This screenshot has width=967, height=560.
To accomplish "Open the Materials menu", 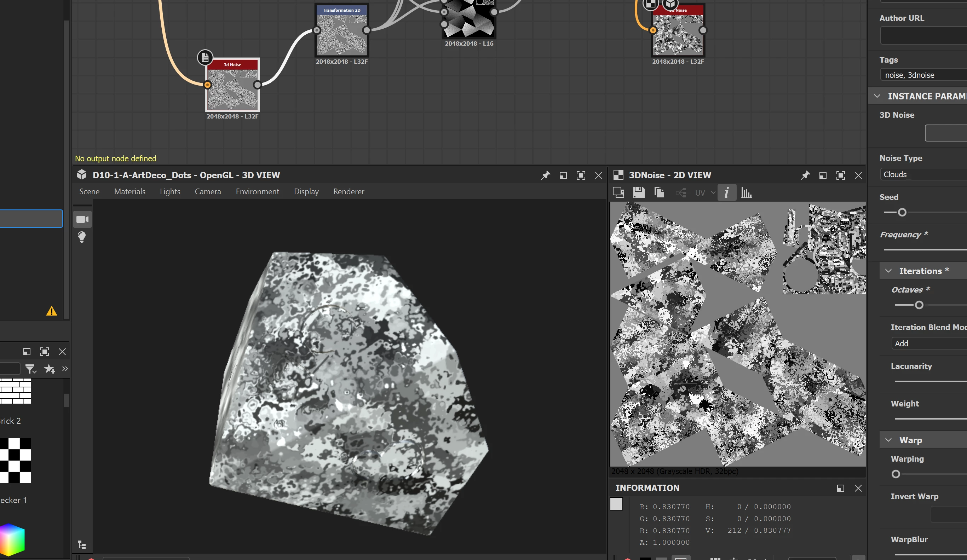I will (x=130, y=191).
